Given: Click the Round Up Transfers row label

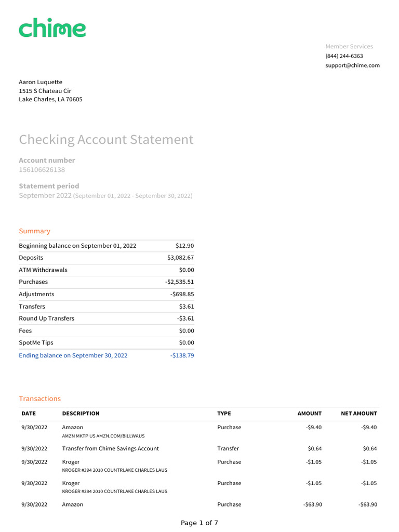Looking at the screenshot, I should pyautogui.click(x=46, y=318).
